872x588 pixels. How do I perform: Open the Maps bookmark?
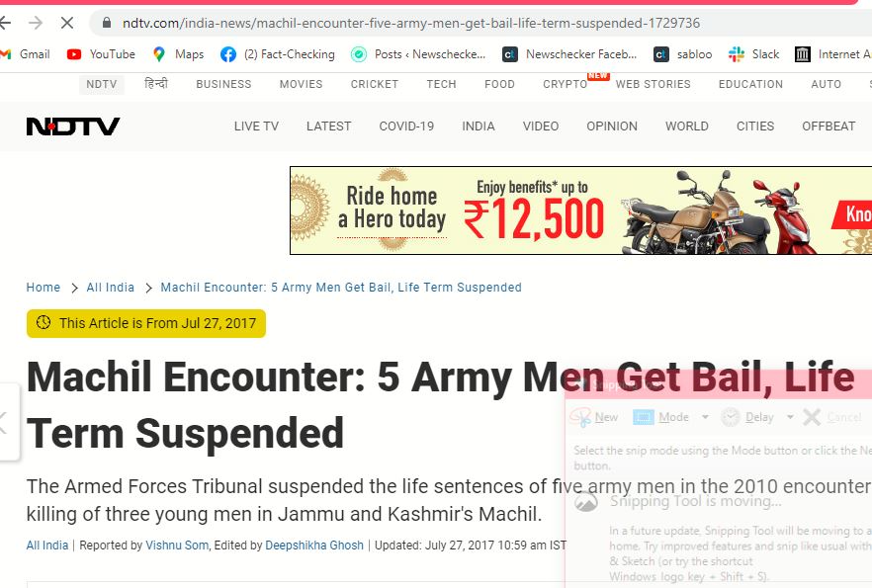tap(178, 54)
